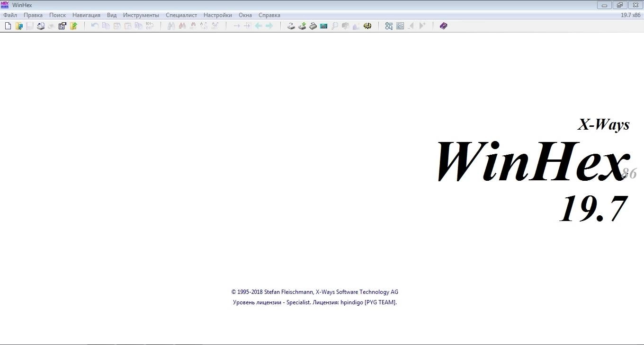Open RAM editor using the memory chip icon
Image resolution: width=644 pixels, height=345 pixels.
tap(313, 26)
